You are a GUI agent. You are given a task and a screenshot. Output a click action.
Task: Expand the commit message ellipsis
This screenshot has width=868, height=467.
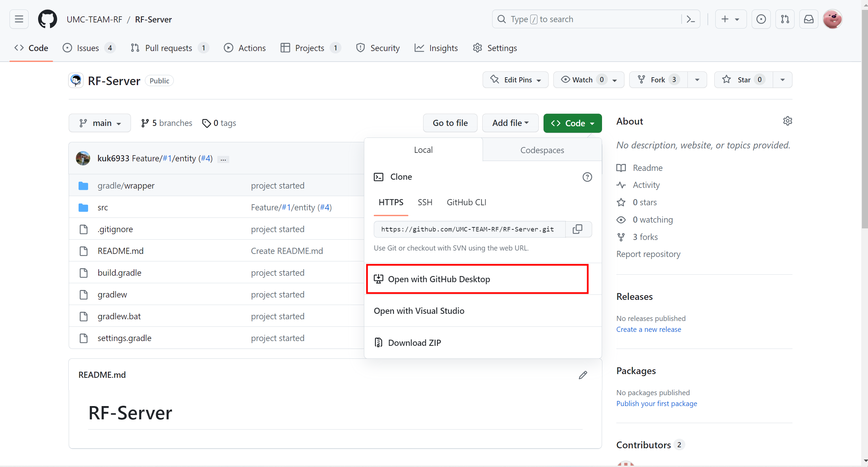point(223,159)
